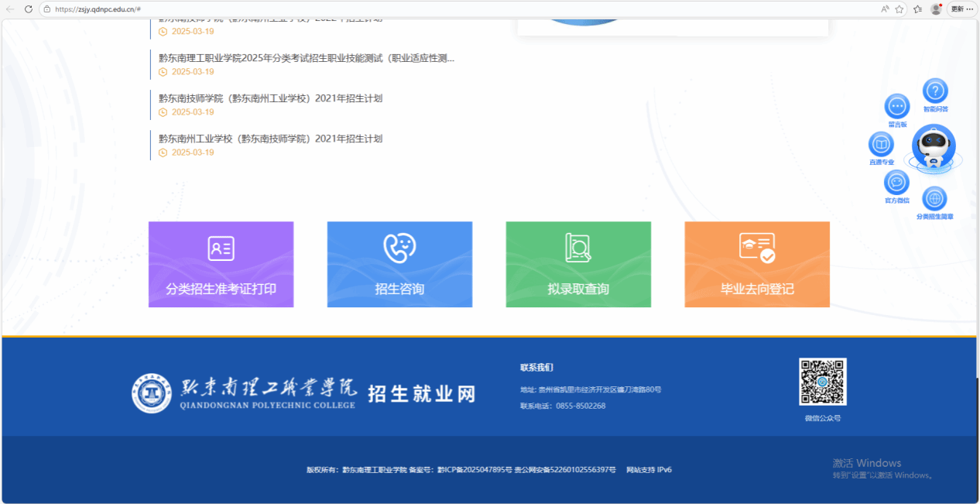This screenshot has width=980, height=504.
Task: Open the 更新 browser menu button
Action: tap(961, 9)
